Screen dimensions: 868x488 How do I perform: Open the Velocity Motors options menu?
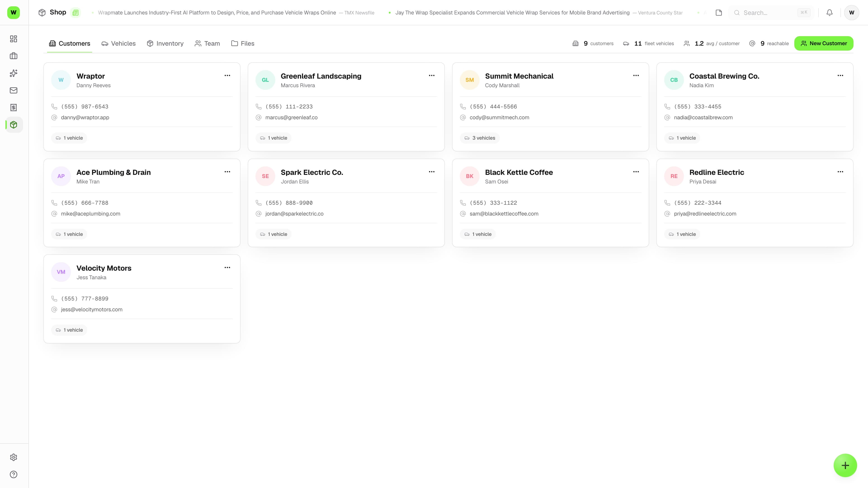[x=227, y=267]
